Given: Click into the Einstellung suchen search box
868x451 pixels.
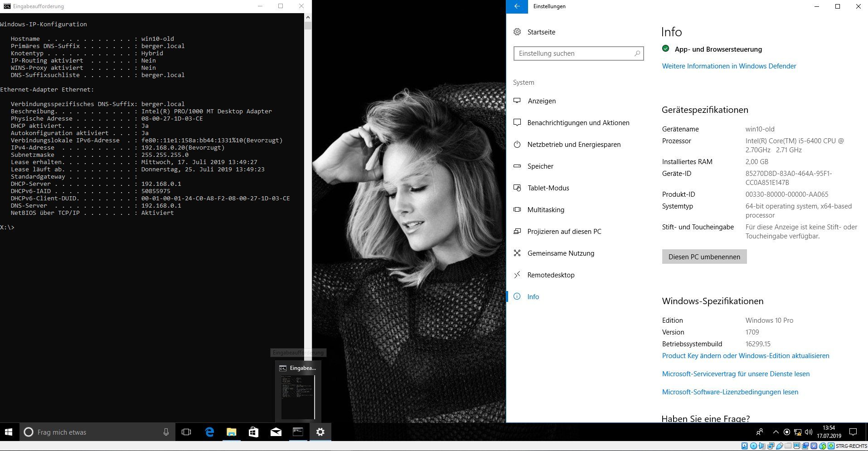Looking at the screenshot, I should point(578,53).
